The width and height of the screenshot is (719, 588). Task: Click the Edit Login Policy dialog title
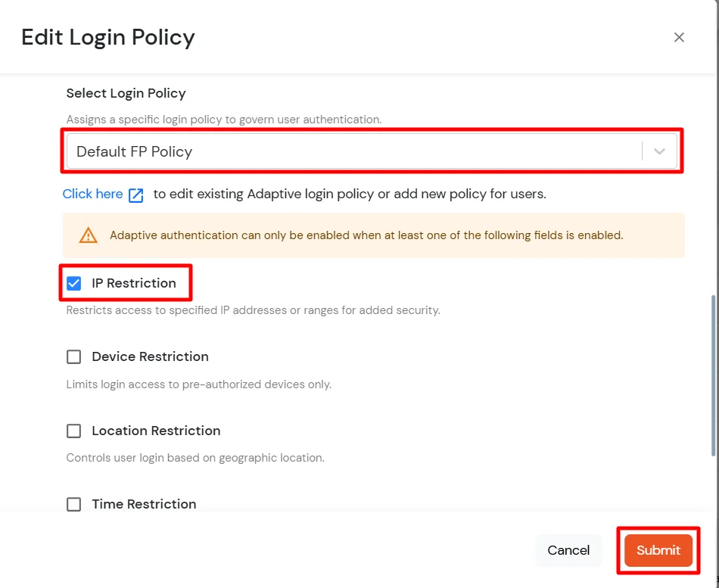[107, 36]
